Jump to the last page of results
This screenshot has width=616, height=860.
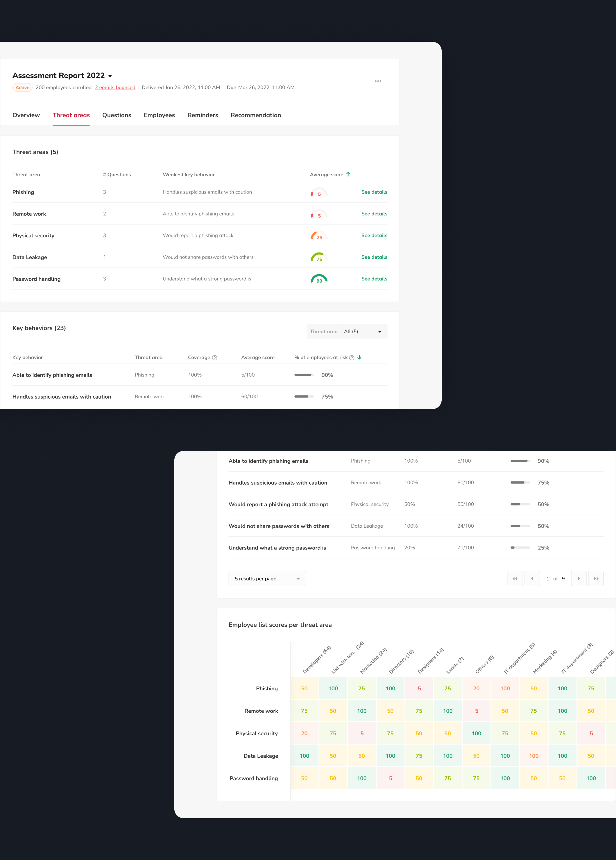(x=596, y=578)
